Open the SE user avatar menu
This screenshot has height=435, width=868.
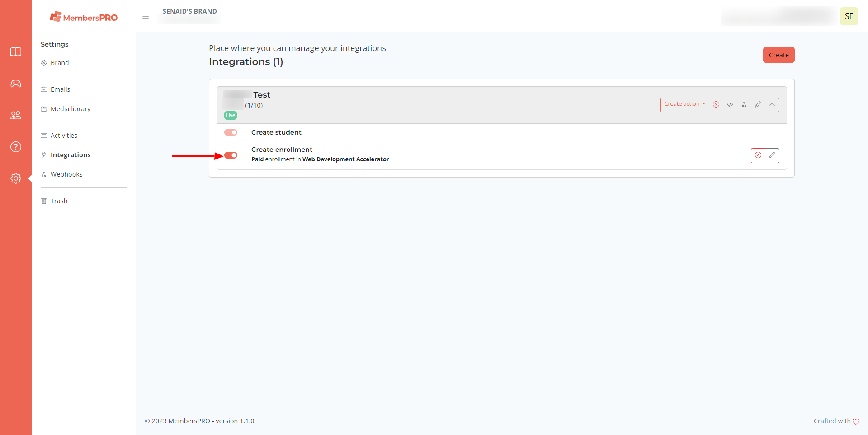tap(849, 16)
